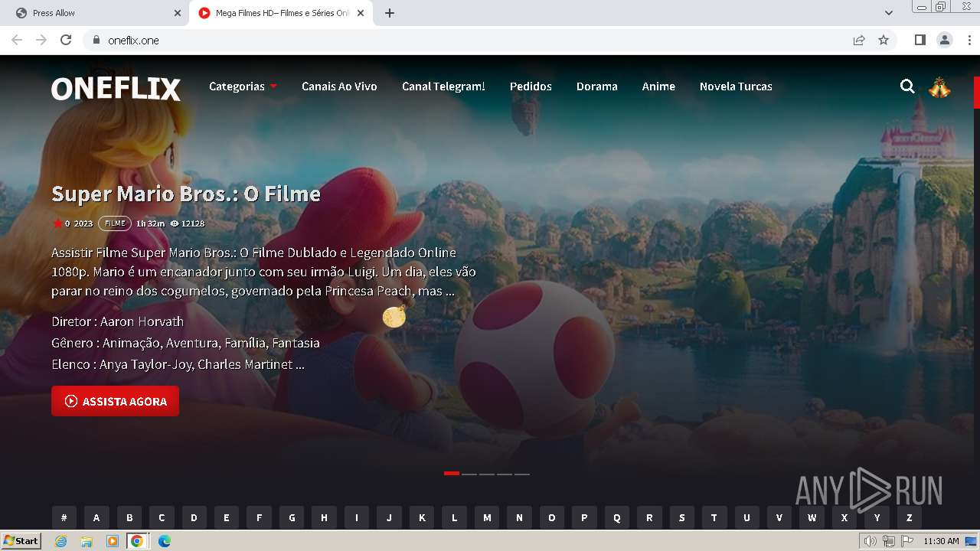View site information via the lock icon
The image size is (980, 551).
[x=96, y=40]
